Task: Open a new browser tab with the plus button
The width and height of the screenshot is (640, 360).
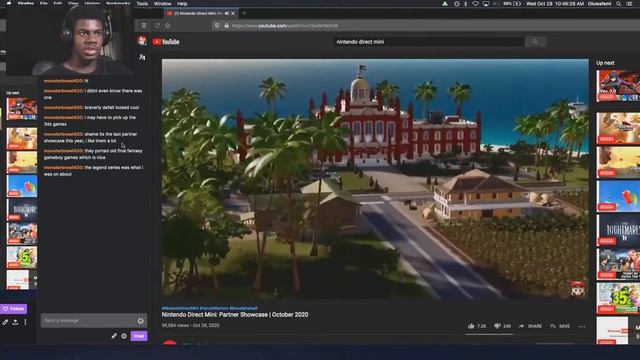Action: (x=244, y=13)
